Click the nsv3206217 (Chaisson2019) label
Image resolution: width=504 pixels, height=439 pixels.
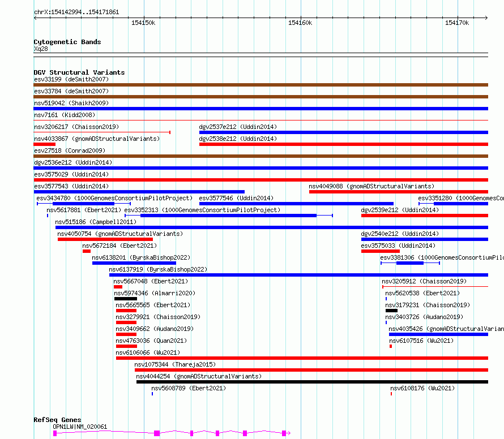(76, 127)
